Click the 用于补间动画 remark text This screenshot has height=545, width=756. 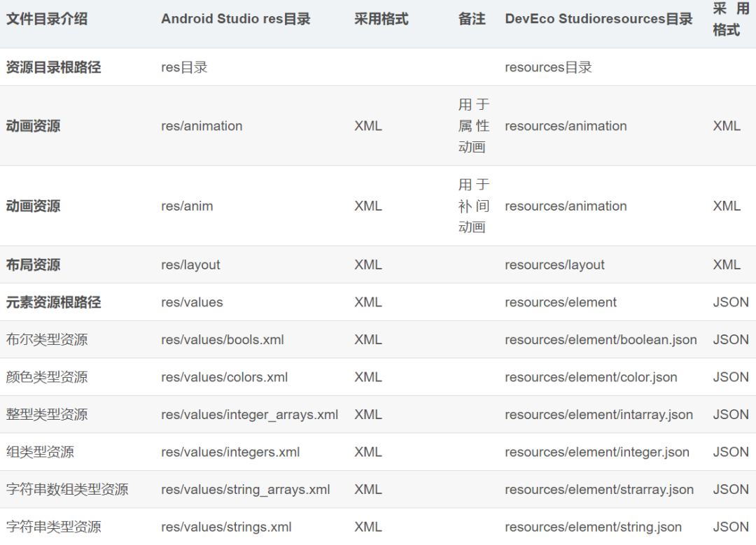tap(473, 206)
